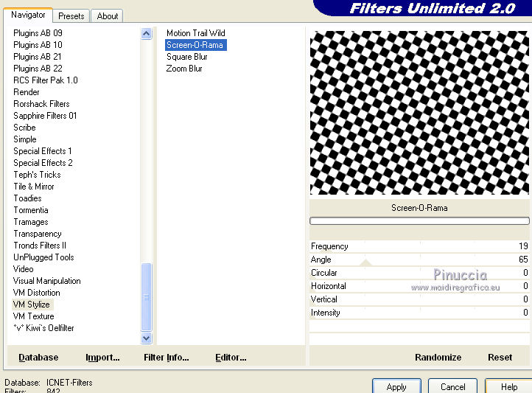Open Filter Info...
The width and height of the screenshot is (532, 393).
[167, 358]
